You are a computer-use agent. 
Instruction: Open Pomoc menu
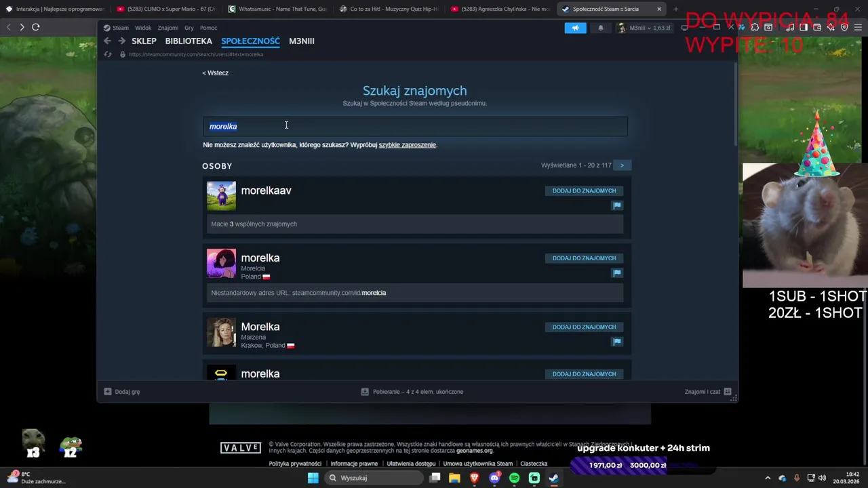(209, 28)
